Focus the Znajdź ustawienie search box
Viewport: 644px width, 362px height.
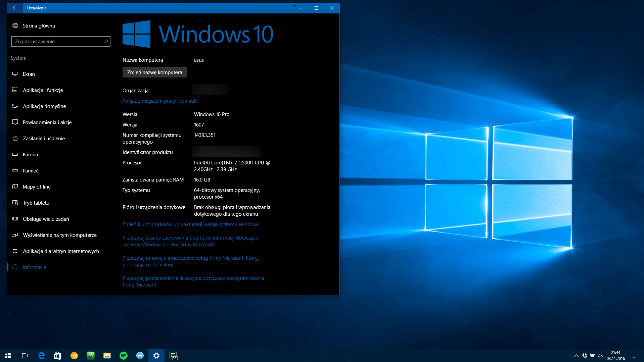61,42
